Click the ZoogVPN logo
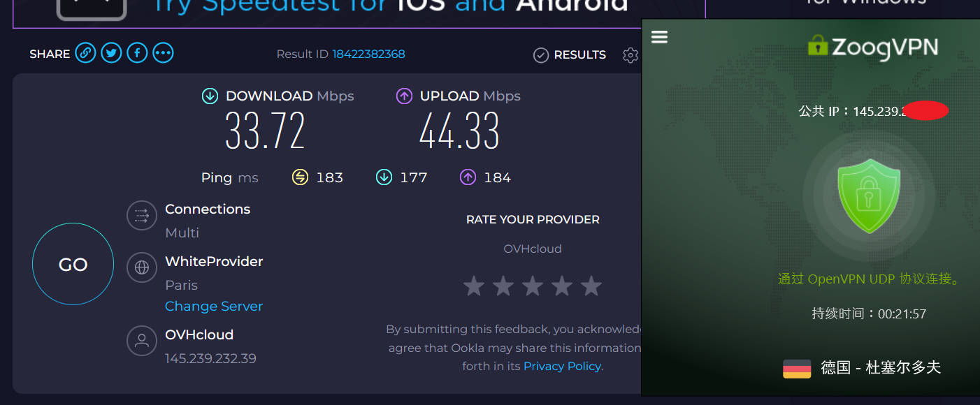 872,46
